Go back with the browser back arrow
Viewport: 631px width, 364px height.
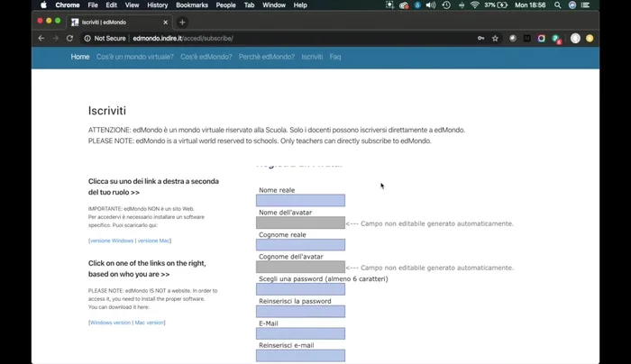tap(41, 38)
